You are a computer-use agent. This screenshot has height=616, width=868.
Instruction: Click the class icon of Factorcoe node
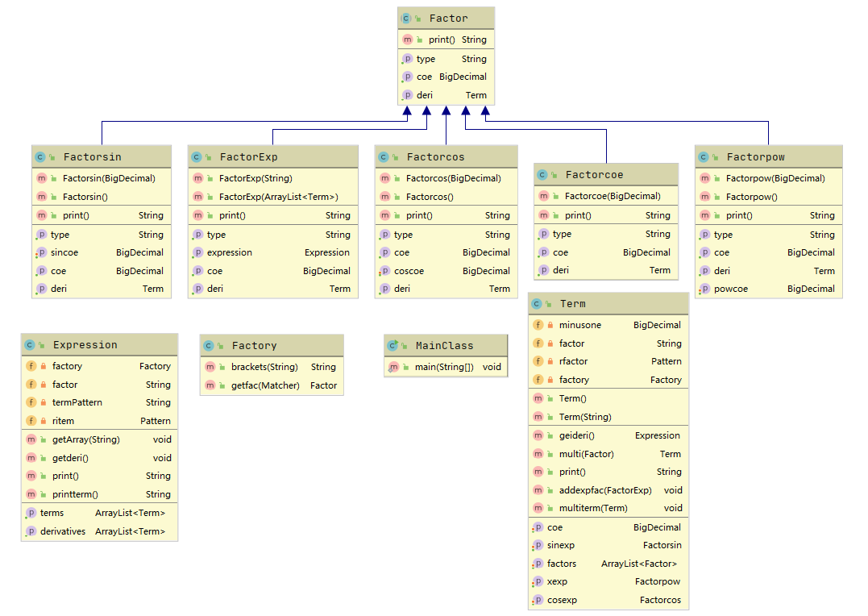click(x=542, y=174)
